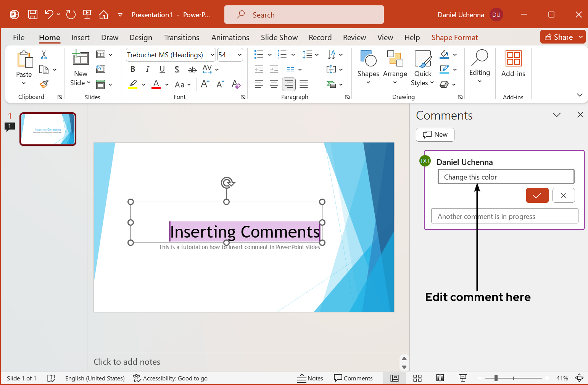The height and width of the screenshot is (385, 588).
Task: Toggle bold formatting
Action: 132,69
